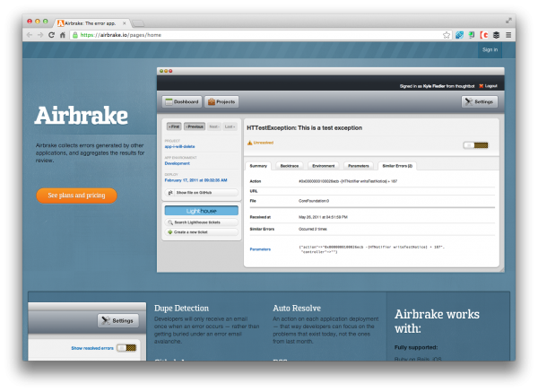Click the 'May 26, 2011 at 04:51:59 PM' value
Image resolution: width=538 pixels, height=392 pixels.
point(323,217)
